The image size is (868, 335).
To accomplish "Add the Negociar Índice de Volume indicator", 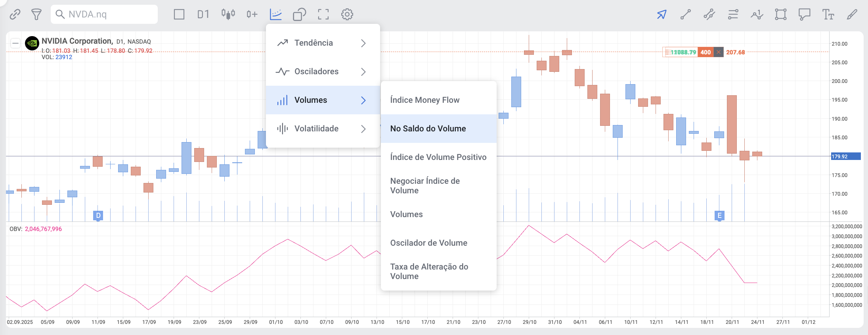I will coord(439,186).
